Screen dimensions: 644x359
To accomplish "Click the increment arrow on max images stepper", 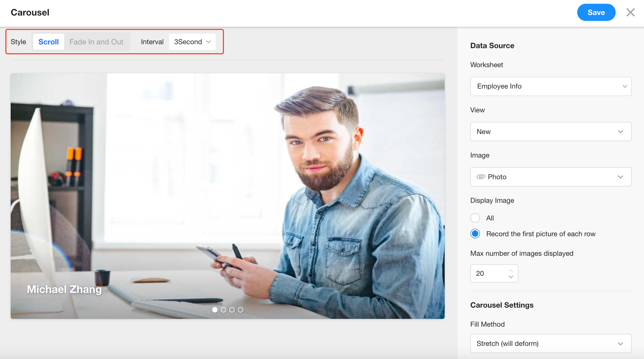I will point(511,270).
